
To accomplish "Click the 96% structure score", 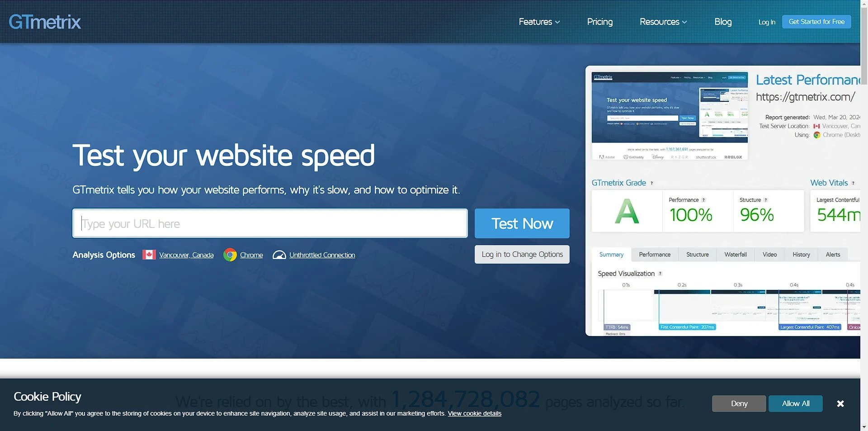I will (757, 215).
